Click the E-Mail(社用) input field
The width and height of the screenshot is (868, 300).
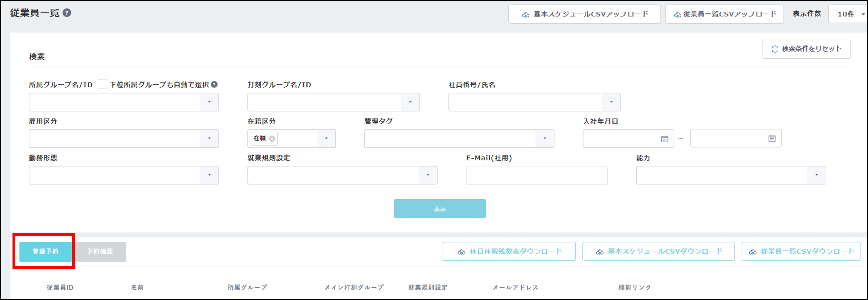(x=536, y=175)
